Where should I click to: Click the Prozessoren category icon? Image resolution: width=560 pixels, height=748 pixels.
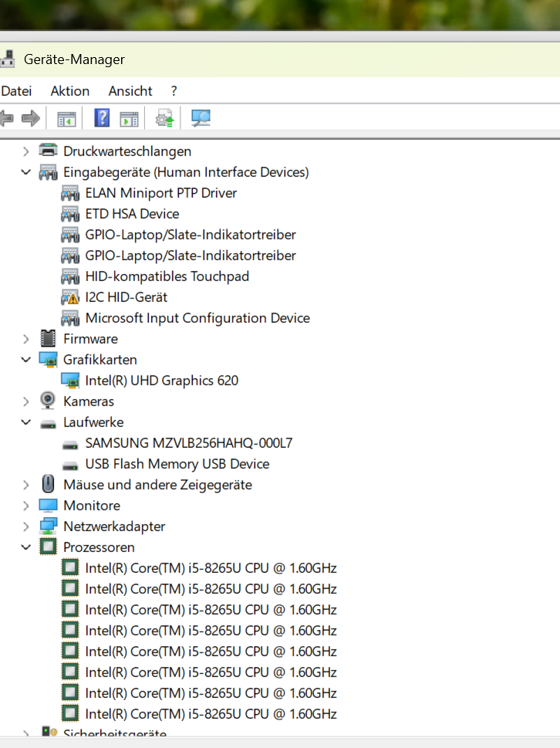48,547
